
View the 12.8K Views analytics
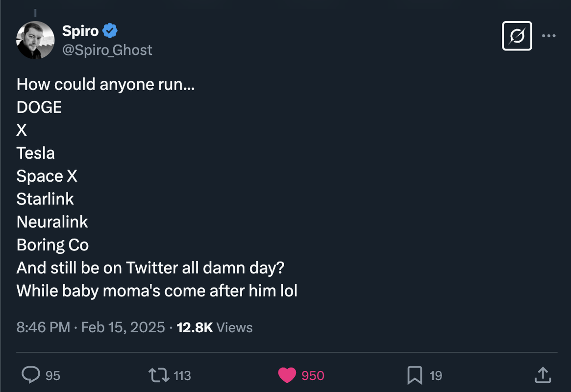(214, 327)
